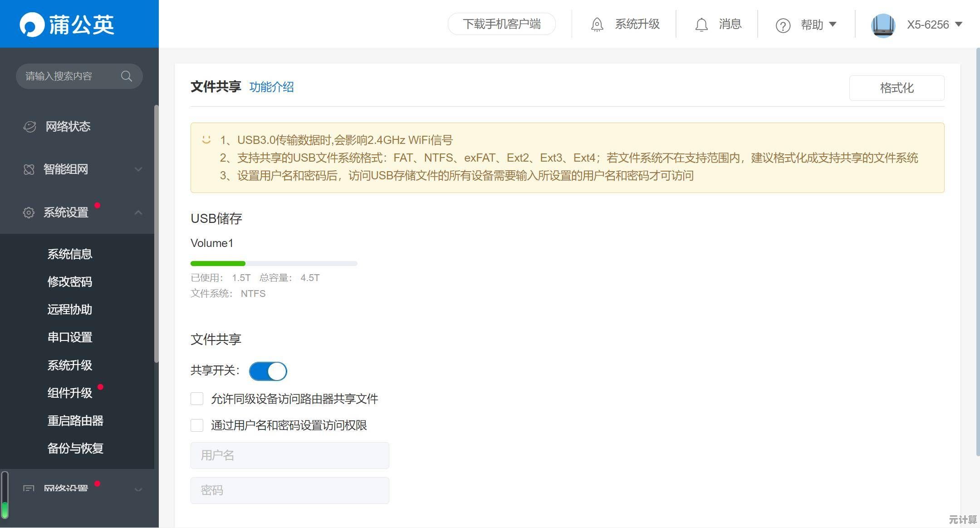
Task: Open the X5-6256 account dropdown arrow
Action: pyautogui.click(x=959, y=25)
